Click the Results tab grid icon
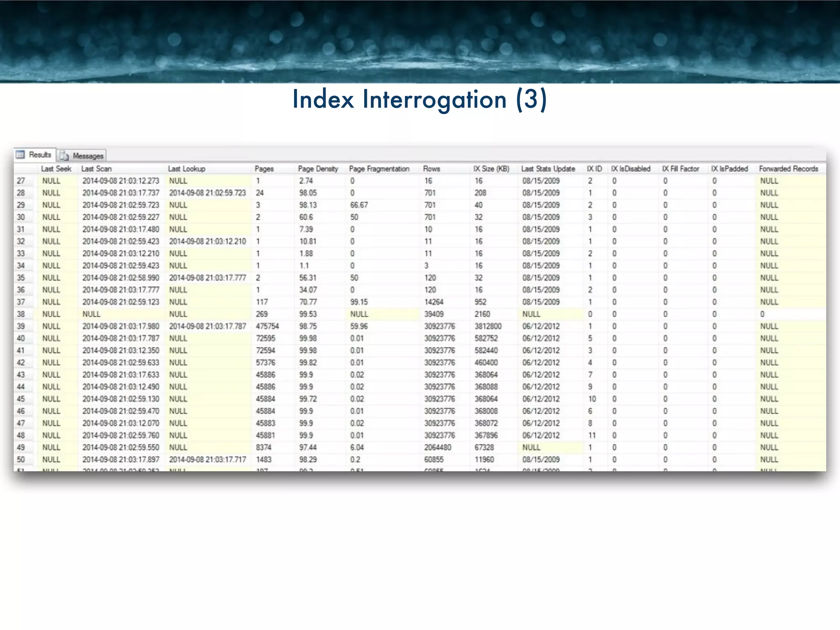Viewport: 840px width, 630px height. pos(20,155)
